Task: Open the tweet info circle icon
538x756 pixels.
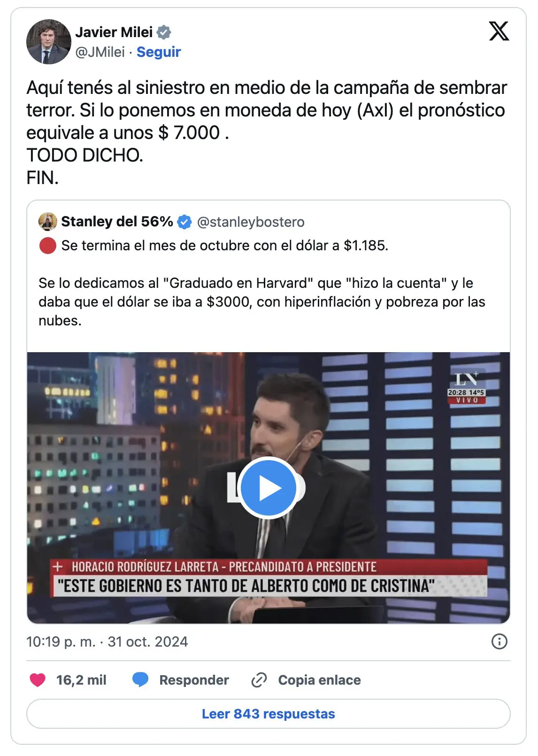Action: click(499, 641)
